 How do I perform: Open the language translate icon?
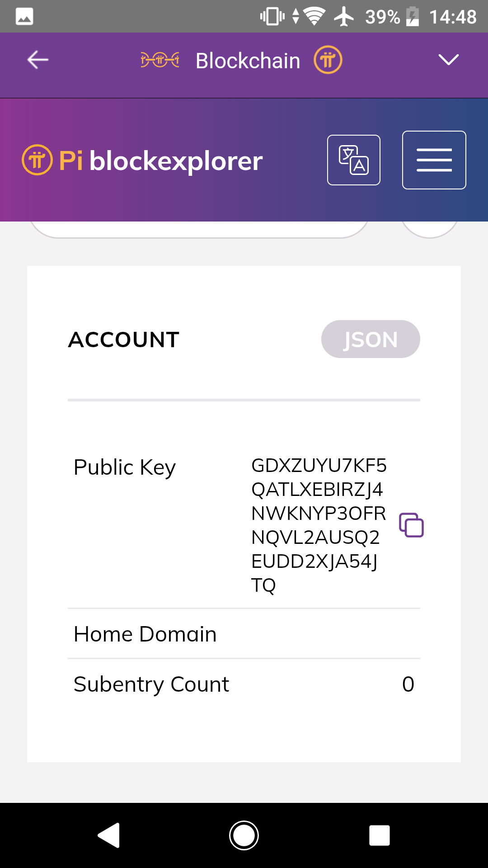coord(354,160)
